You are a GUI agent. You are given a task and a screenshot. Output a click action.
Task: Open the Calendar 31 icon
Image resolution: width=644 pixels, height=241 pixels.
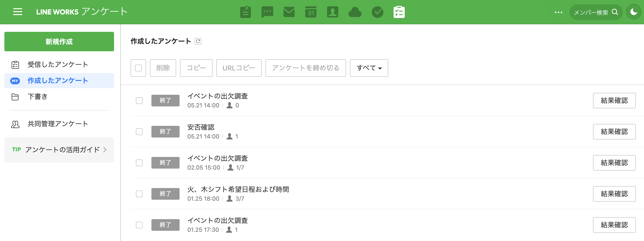(x=311, y=12)
